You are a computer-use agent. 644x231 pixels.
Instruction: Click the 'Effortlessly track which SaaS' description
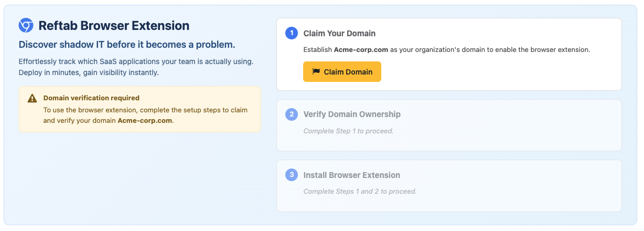tap(136, 61)
